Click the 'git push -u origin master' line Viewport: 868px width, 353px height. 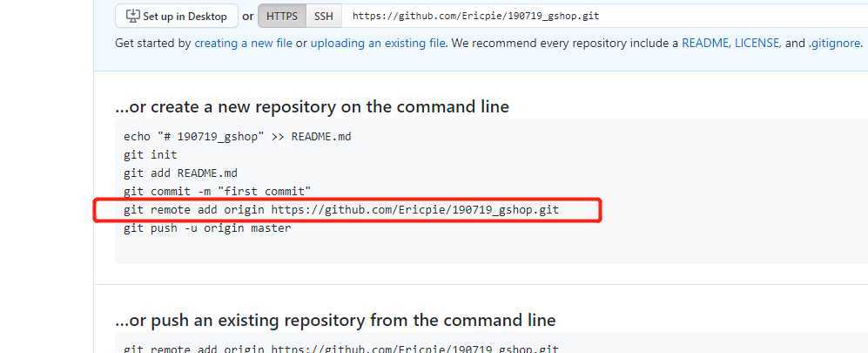pyautogui.click(x=207, y=228)
